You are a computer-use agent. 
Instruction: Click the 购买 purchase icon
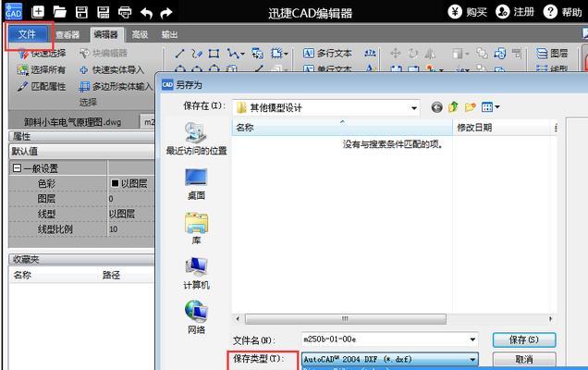455,12
